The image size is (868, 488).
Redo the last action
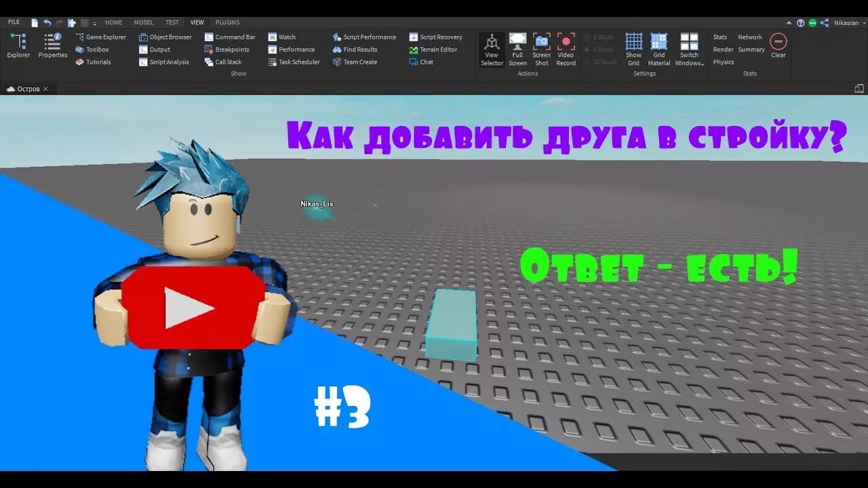[x=59, y=22]
